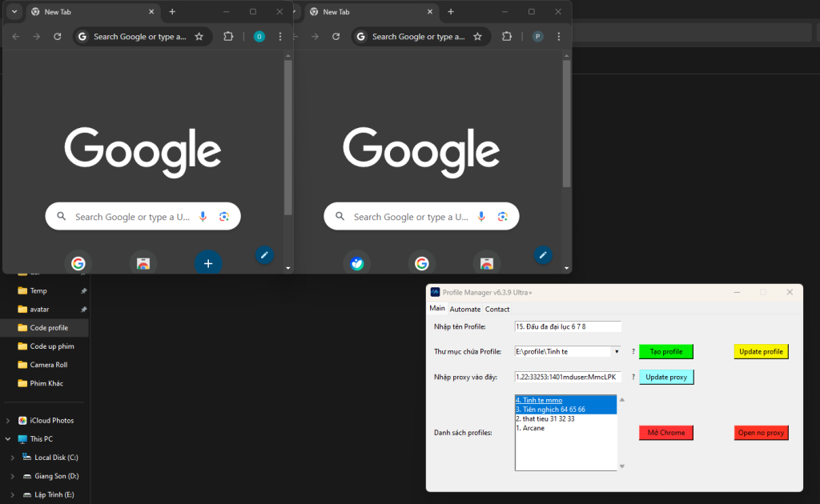Open Extensions puzzle icon in right Chrome window

click(507, 37)
